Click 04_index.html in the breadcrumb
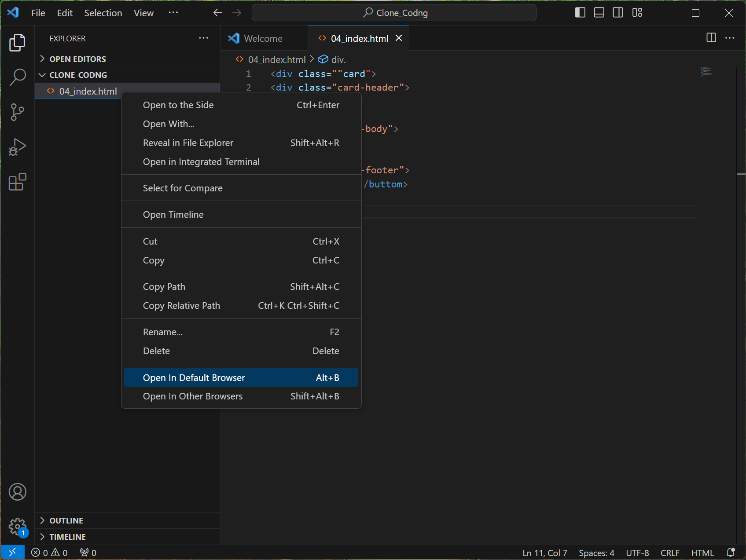This screenshot has width=746, height=560. coord(276,59)
